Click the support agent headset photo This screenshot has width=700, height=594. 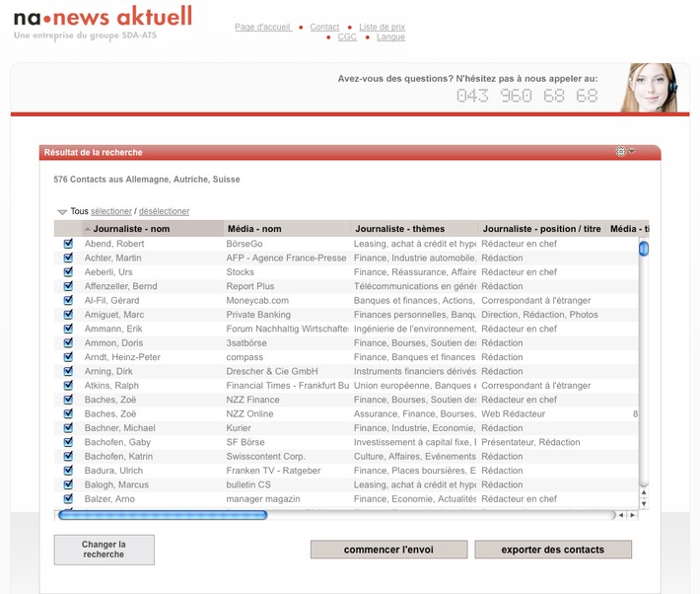650,88
